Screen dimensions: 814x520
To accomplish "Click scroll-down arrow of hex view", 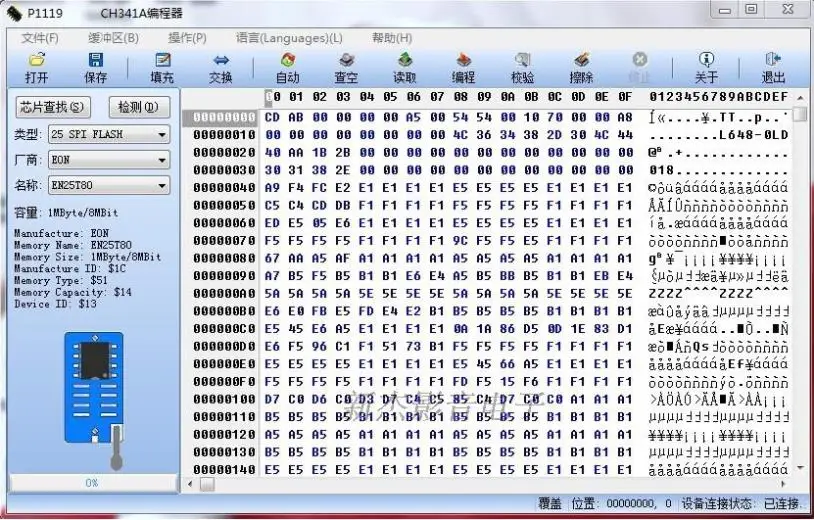I will (x=802, y=468).
